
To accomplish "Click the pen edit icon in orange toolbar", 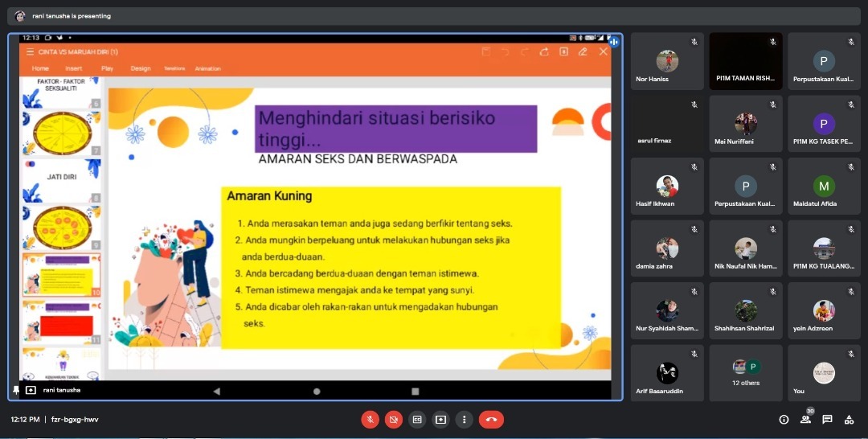I will tap(583, 51).
